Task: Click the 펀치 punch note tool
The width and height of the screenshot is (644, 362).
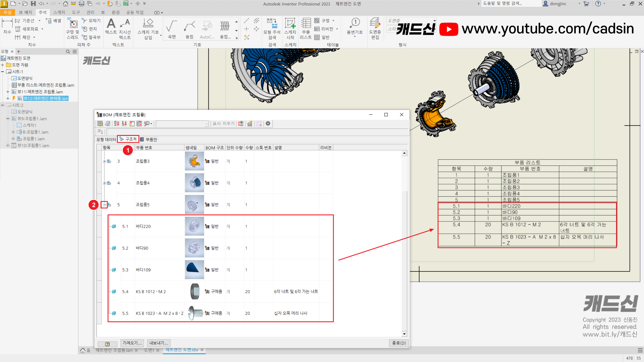Action: pyautogui.click(x=90, y=29)
